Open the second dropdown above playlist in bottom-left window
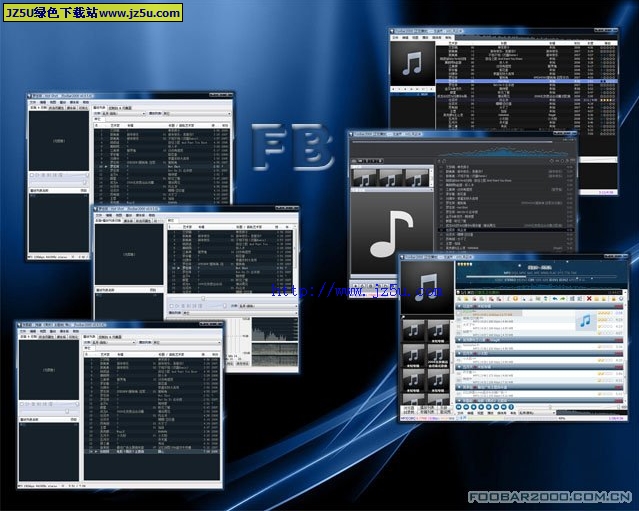This screenshot has width=639, height=511. click(186, 343)
